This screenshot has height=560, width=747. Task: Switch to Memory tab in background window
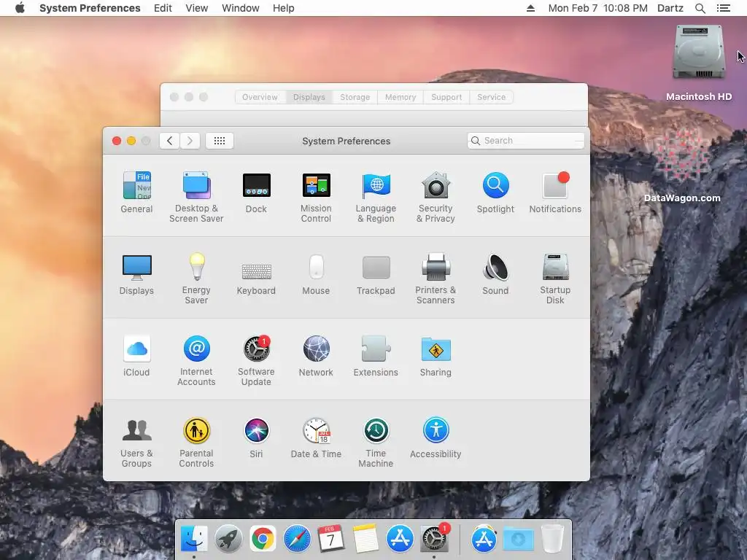(x=400, y=97)
